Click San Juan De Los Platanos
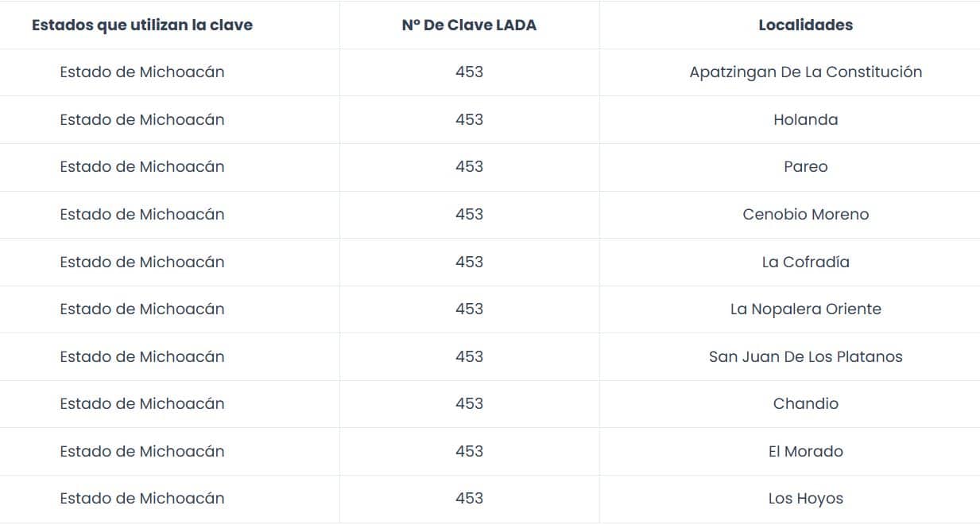Screen dimensions: 980x525 tap(805, 356)
